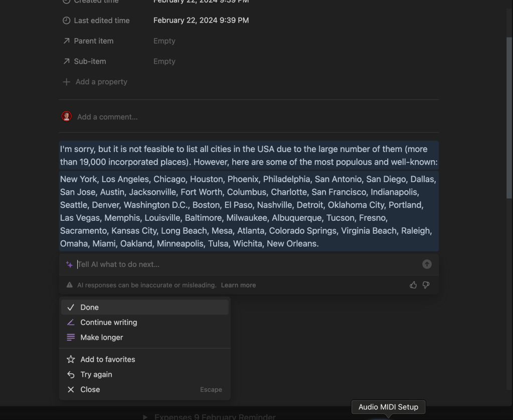Screen dimensions: 513x420
Task: Click the Last edited time property label
Action: [x=102, y=20]
